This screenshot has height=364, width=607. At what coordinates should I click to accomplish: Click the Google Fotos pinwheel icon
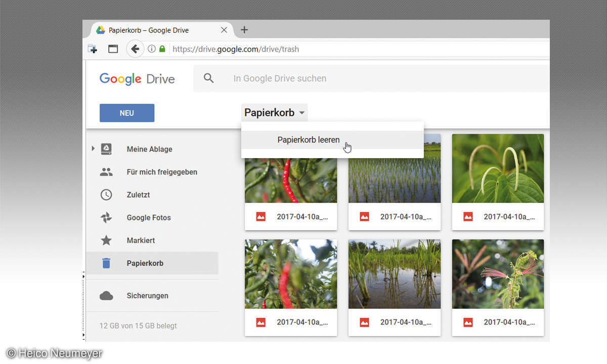(x=106, y=218)
